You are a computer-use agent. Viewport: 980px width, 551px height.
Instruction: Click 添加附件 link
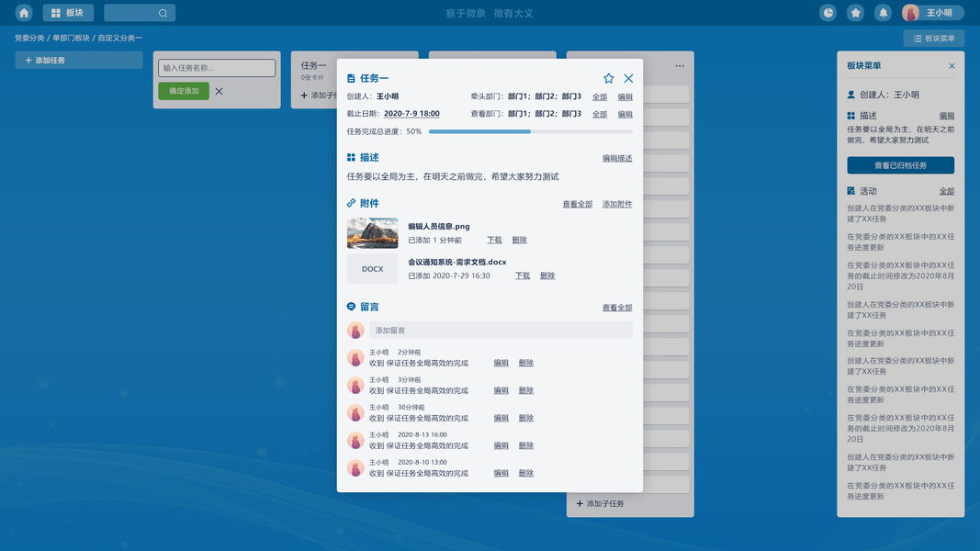617,204
